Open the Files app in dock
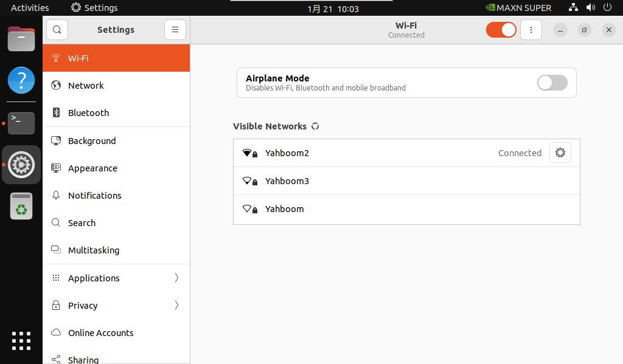This screenshot has height=364, width=623. click(x=21, y=39)
